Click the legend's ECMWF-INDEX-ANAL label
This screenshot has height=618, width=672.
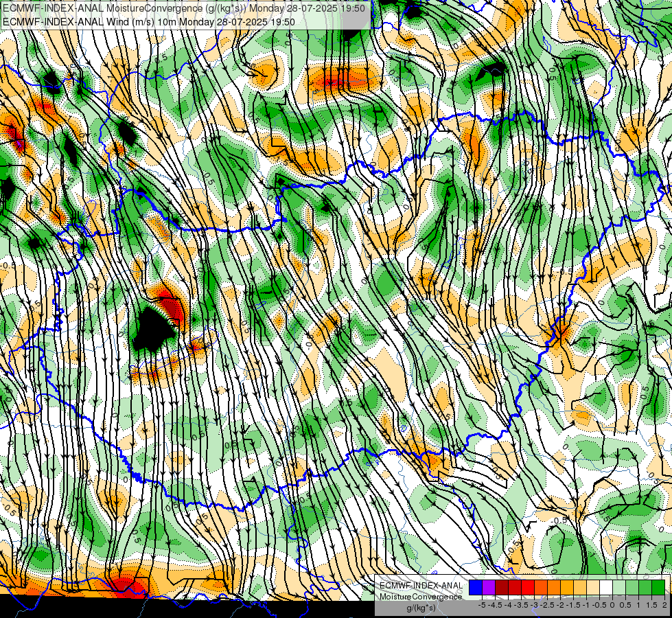(421, 586)
